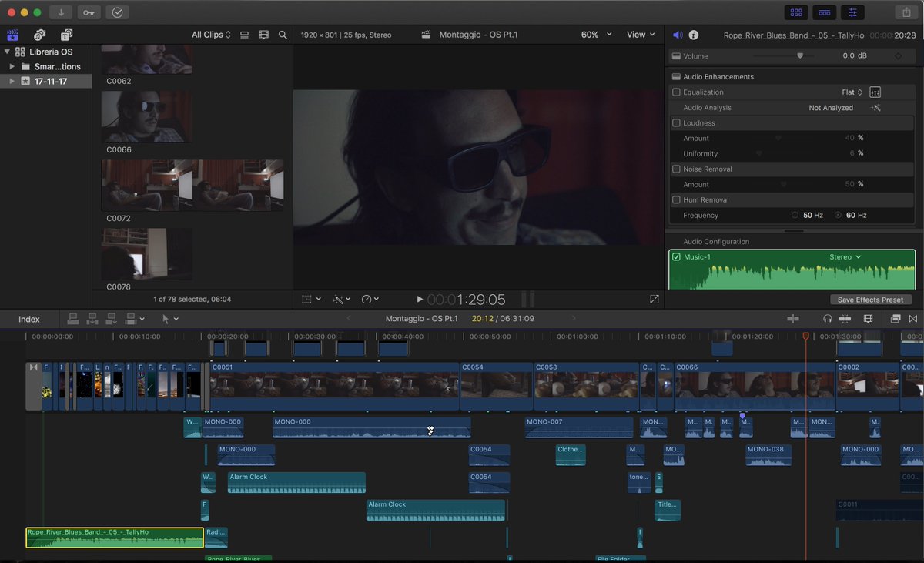Open clip appearance filmstrip options
The width and height of the screenshot is (924, 563).
coord(264,35)
